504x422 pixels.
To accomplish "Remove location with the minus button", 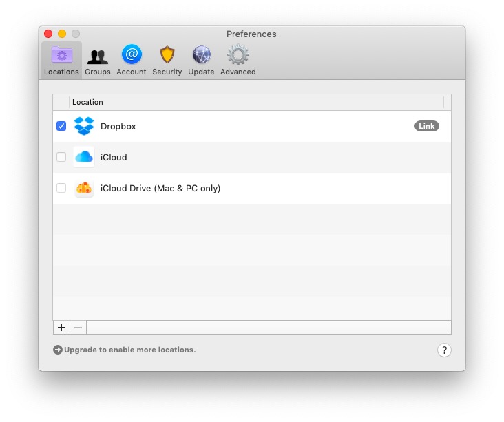I will coord(78,327).
